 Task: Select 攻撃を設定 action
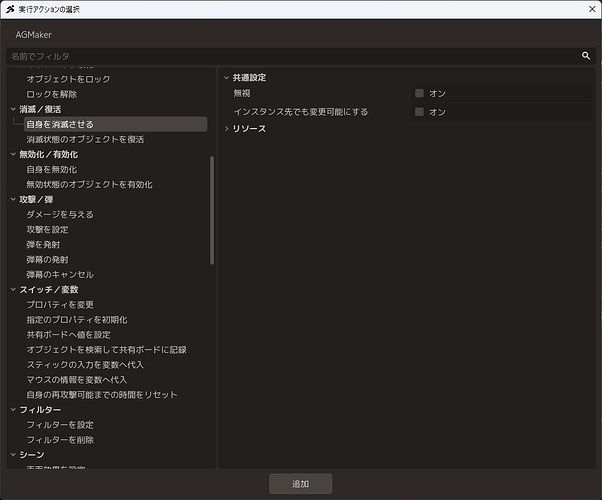[x=47, y=230]
